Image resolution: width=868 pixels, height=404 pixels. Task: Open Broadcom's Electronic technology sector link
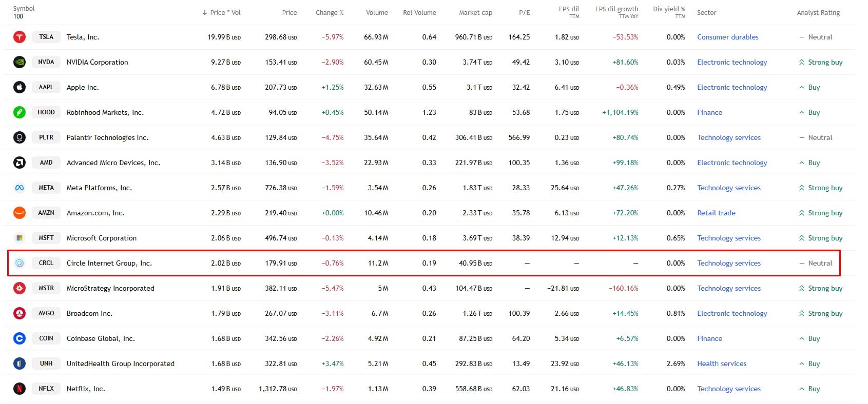(x=732, y=313)
